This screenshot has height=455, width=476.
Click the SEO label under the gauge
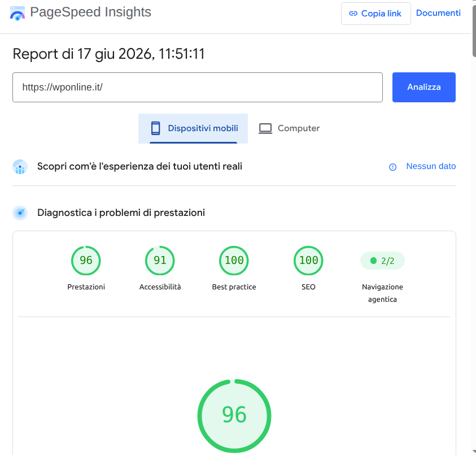[x=308, y=287]
